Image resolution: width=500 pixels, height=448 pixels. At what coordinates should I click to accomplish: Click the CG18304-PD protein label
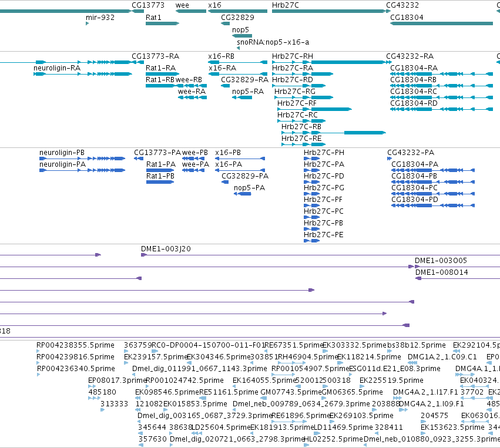tap(415, 200)
